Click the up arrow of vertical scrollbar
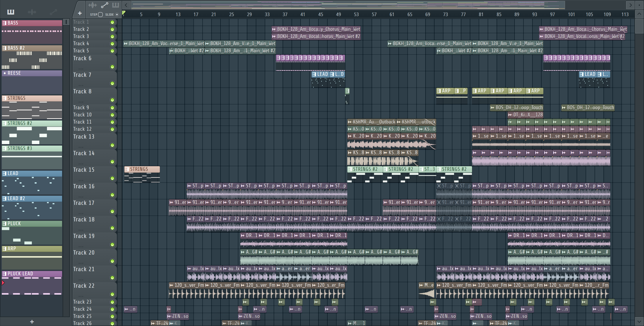The width and height of the screenshot is (644, 326). click(639, 14)
